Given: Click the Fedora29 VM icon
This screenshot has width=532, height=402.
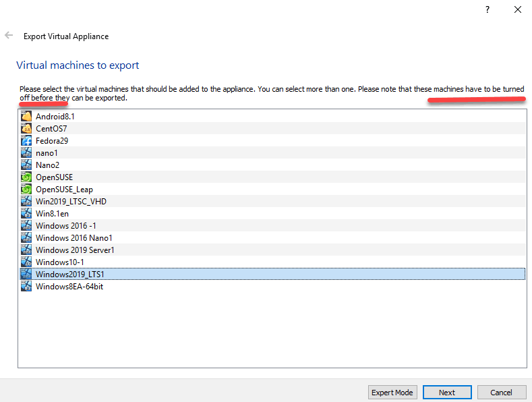Looking at the screenshot, I should pos(26,140).
